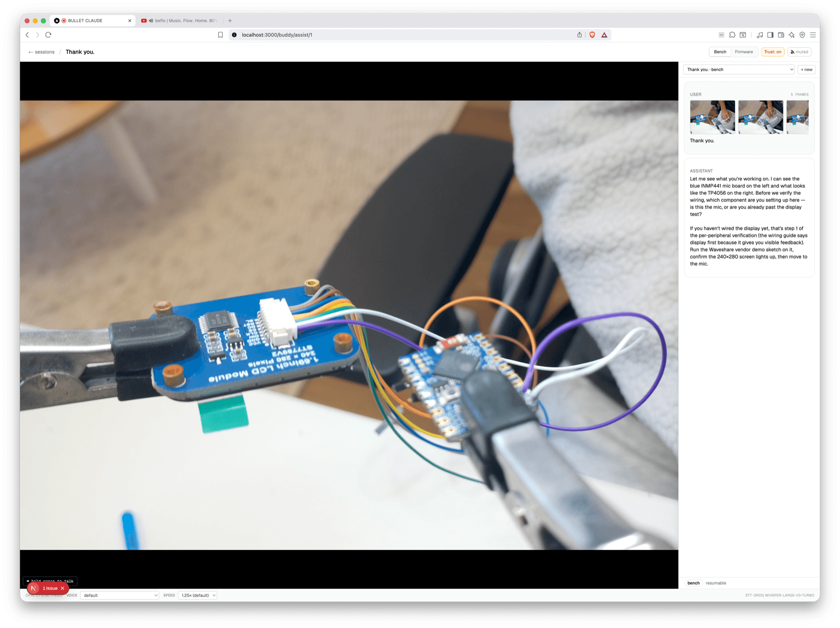Click the STT: GROQ WHISPER-LARGE-V3-TURBO status text
Image resolution: width=840 pixels, height=628 pixels.
(x=779, y=595)
